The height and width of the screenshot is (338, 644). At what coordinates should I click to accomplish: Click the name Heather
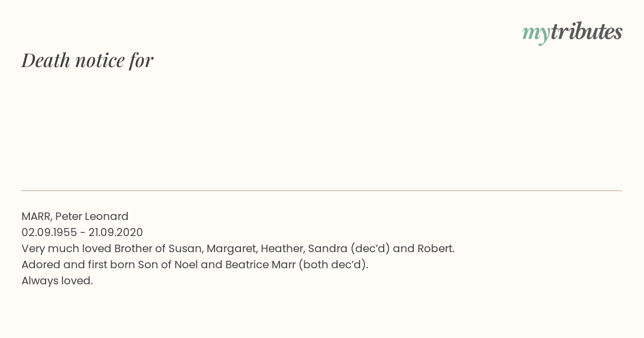(282, 248)
